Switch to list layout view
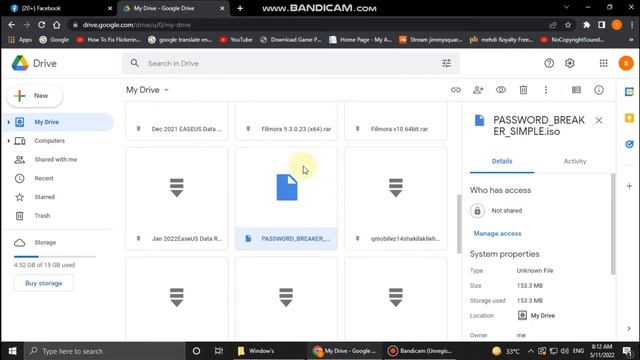Viewport: 640px width, 360px height. [576, 90]
